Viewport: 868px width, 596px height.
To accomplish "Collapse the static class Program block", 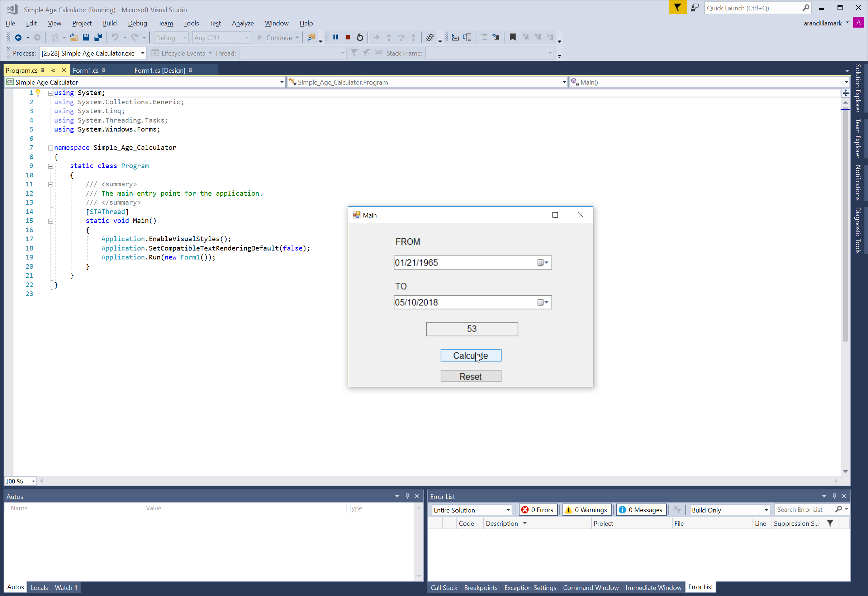I will [x=51, y=166].
